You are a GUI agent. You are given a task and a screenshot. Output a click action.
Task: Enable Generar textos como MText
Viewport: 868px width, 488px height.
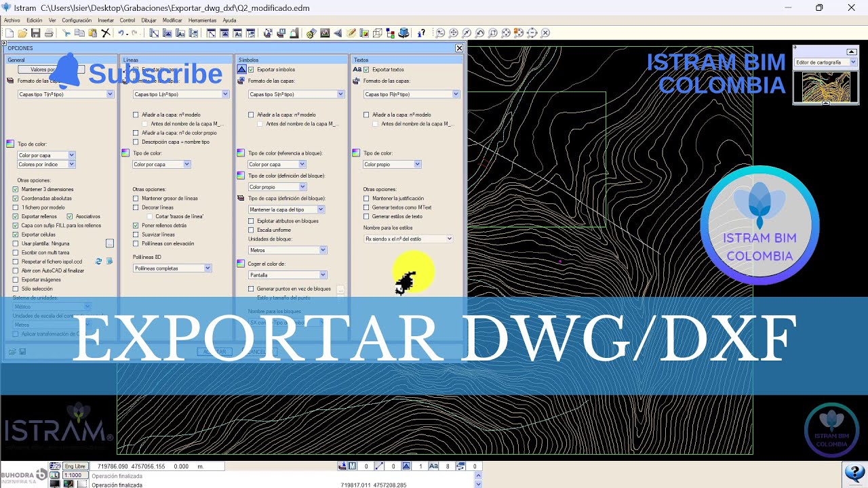366,207
